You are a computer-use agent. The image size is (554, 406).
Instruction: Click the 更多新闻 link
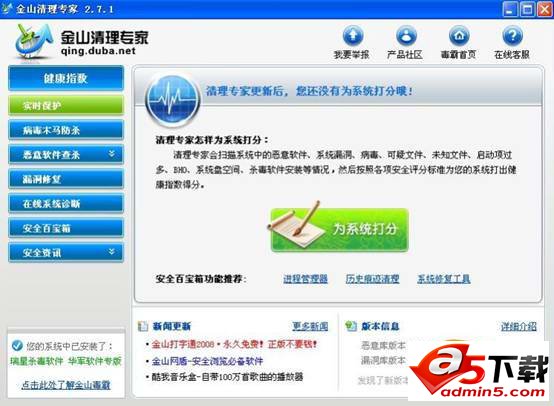click(x=310, y=326)
